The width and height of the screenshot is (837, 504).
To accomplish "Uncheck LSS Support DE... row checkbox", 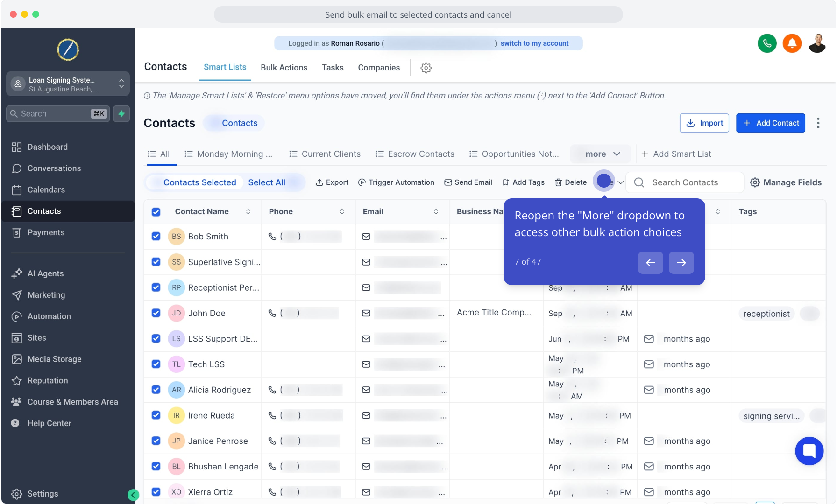I will (156, 339).
